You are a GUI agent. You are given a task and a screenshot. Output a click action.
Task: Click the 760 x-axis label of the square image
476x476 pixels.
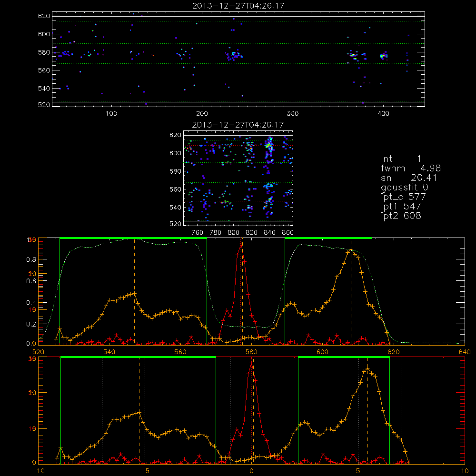coord(198,233)
